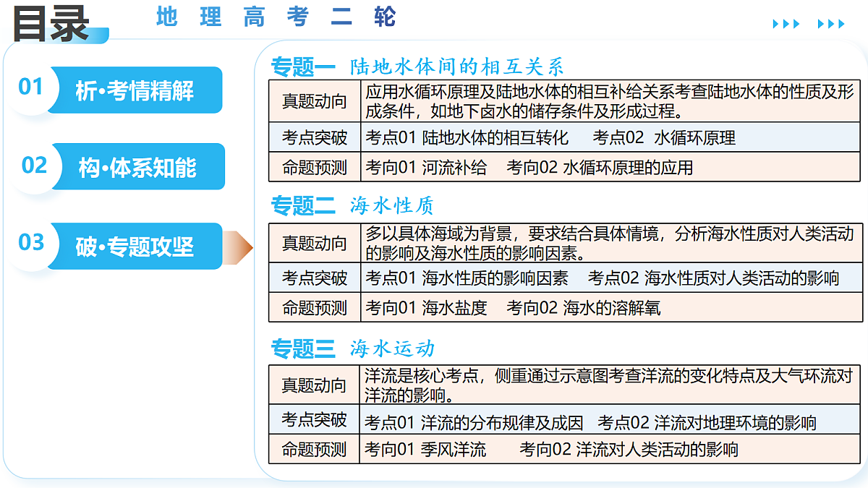Click 真题动向 cell in 专题一 table
868x488 pixels.
tap(315, 102)
